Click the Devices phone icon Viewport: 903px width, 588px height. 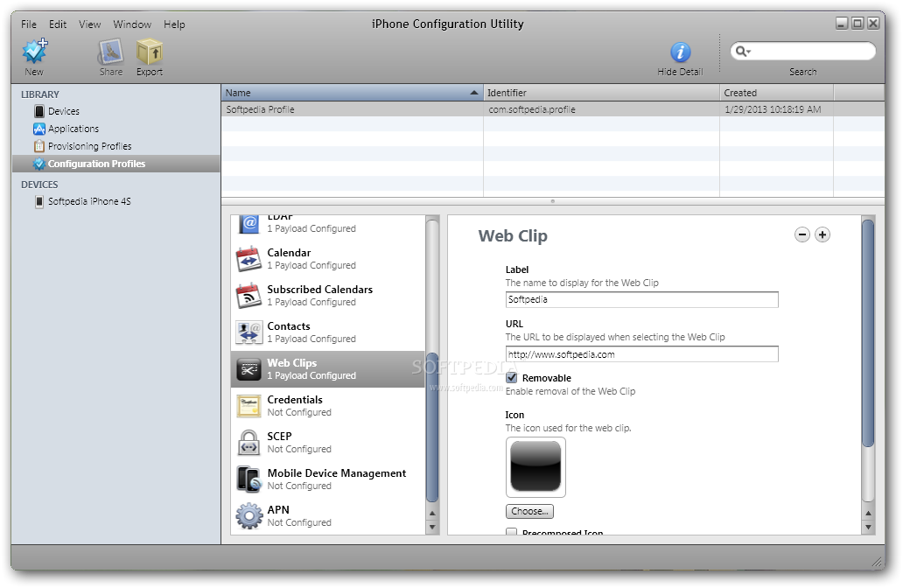(x=39, y=111)
